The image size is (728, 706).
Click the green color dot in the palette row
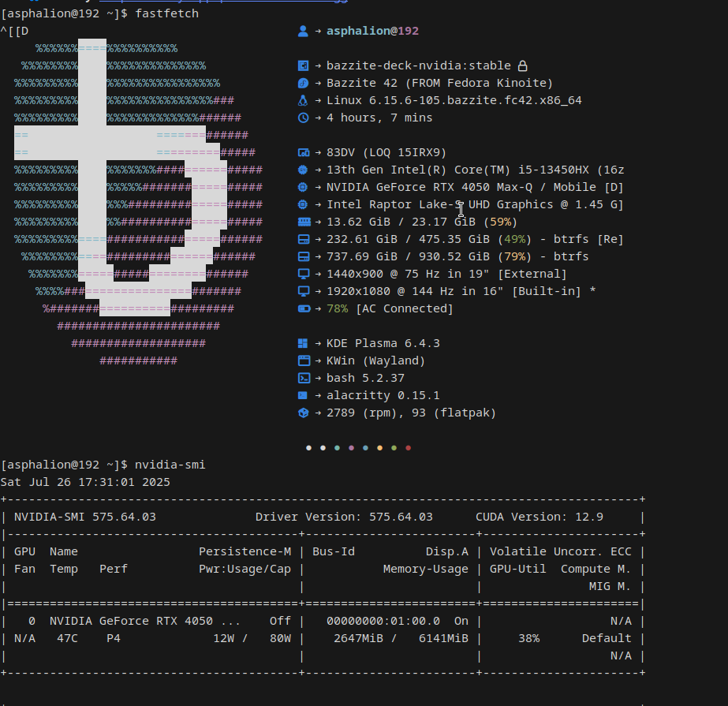point(394,448)
